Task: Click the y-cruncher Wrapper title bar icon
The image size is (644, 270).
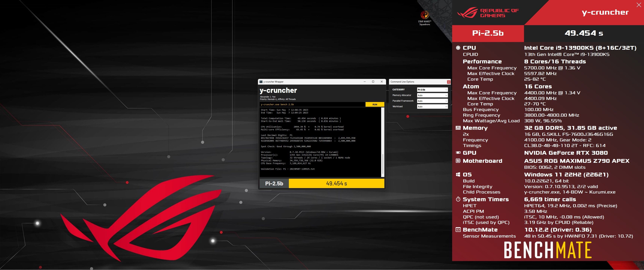Action: (x=261, y=82)
